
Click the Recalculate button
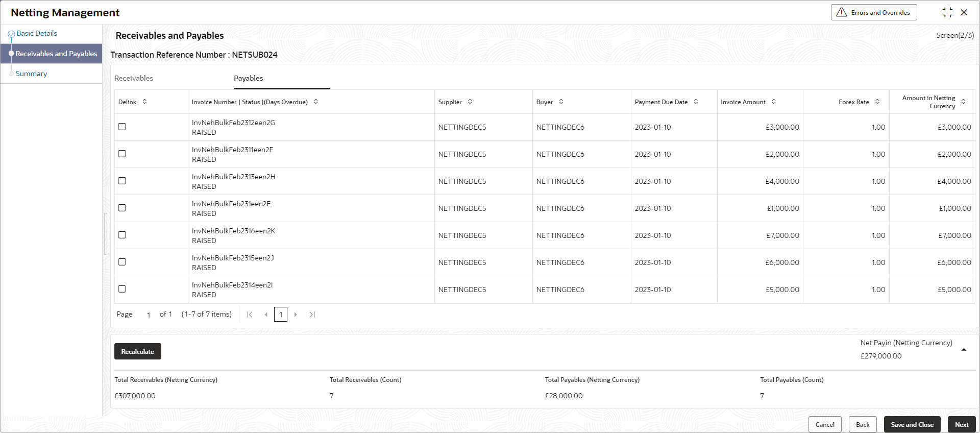[x=138, y=351]
